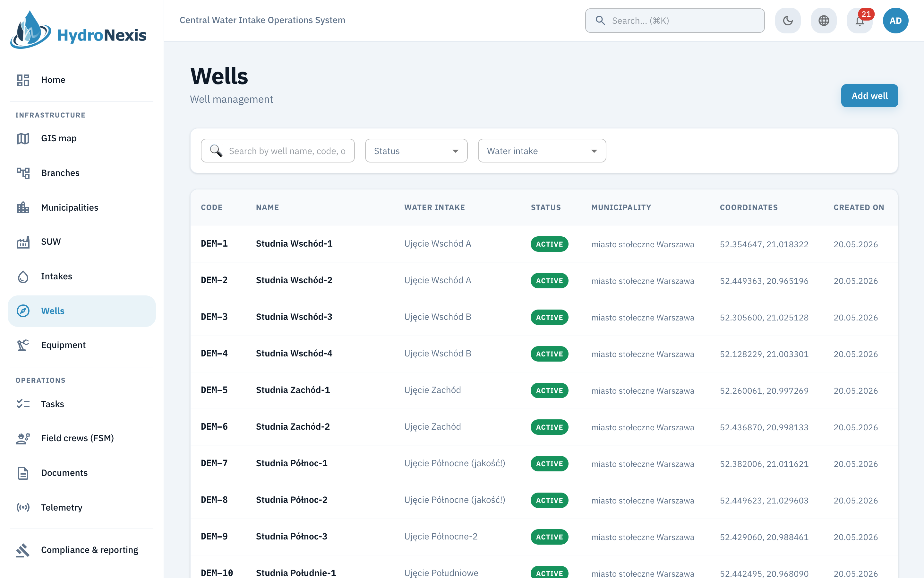Open Tasks link
924x578 pixels.
82,404
